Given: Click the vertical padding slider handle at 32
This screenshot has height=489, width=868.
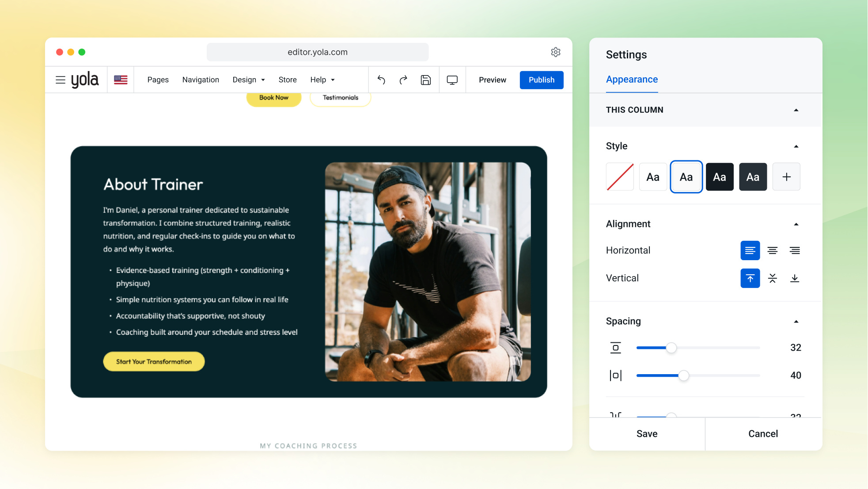Looking at the screenshot, I should (x=671, y=348).
